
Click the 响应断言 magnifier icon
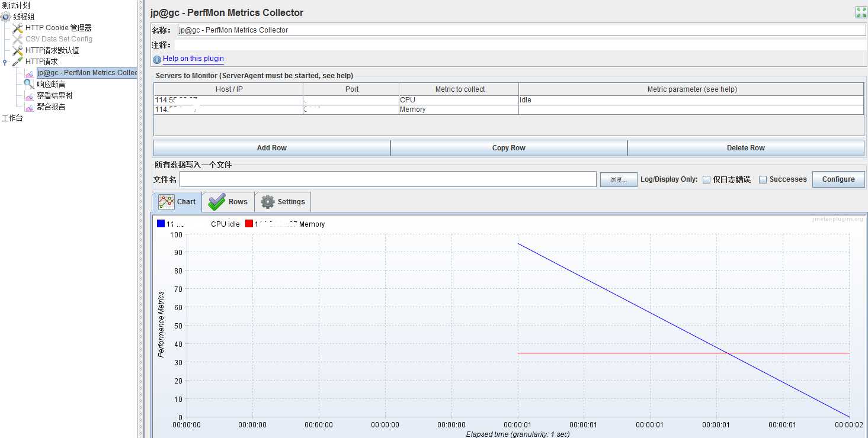click(x=29, y=84)
